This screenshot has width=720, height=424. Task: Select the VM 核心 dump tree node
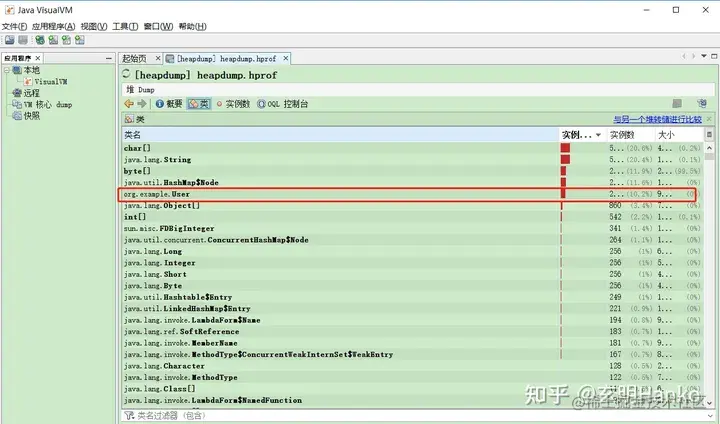48,104
